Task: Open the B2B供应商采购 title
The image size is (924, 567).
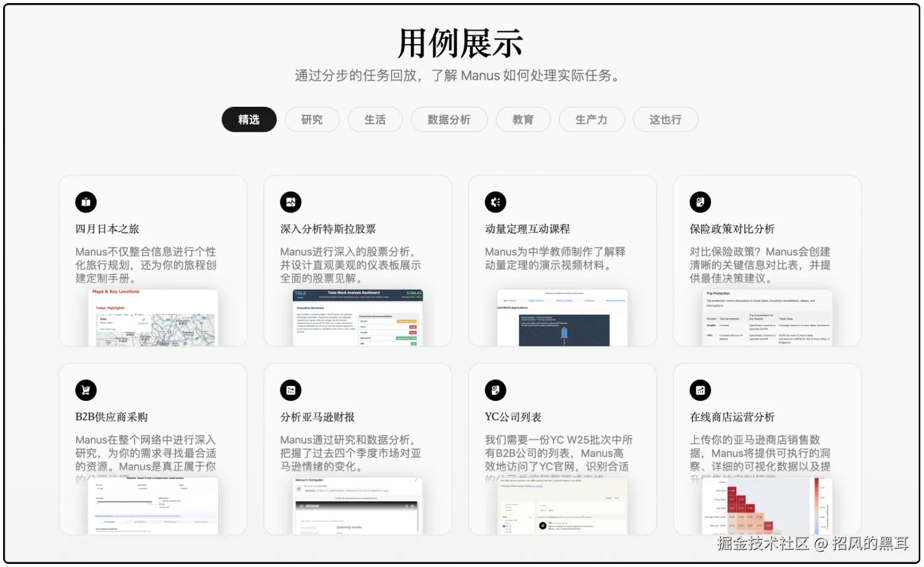Action: click(112, 417)
